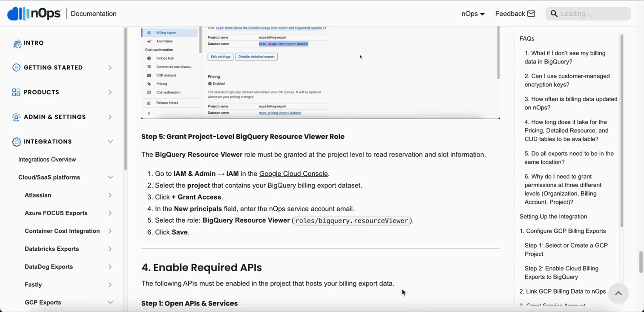This screenshot has width=644, height=312.
Task: Click the search magnifier icon
Action: click(x=554, y=13)
